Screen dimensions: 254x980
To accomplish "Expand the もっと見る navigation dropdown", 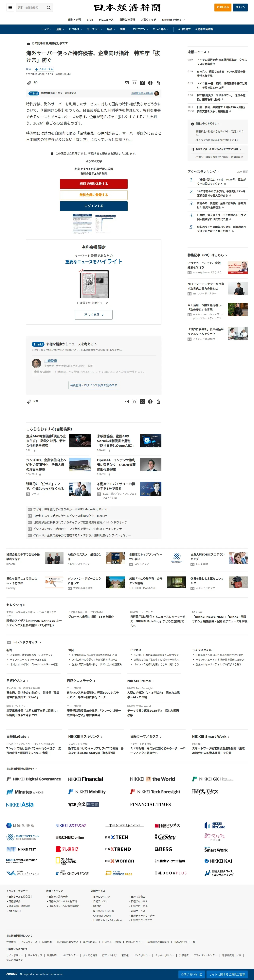I will 160,29.
